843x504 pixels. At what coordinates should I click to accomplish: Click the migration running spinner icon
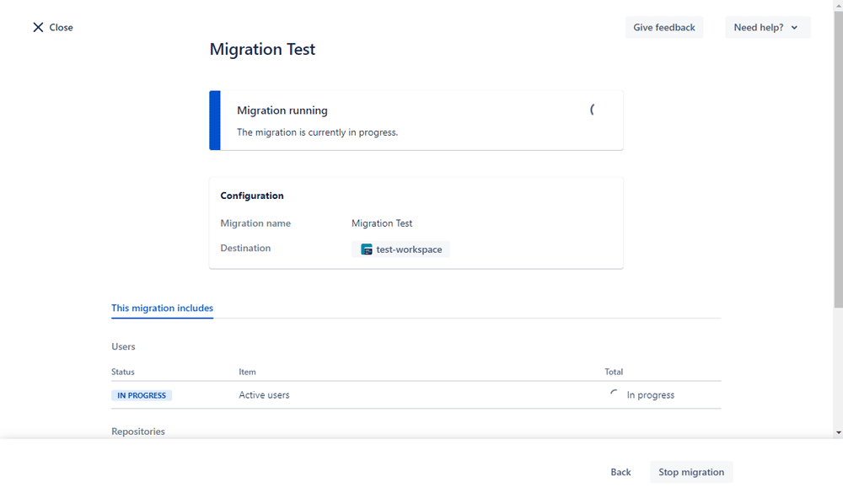pyautogui.click(x=593, y=110)
